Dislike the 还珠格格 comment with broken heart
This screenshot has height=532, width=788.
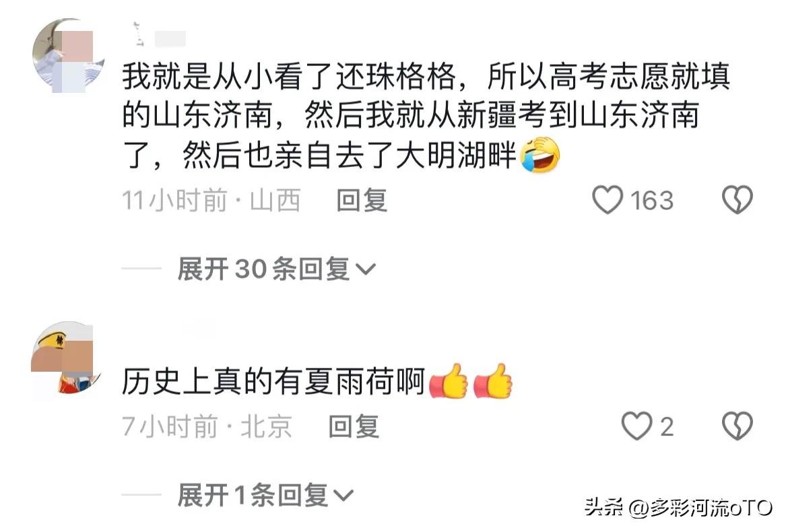(737, 199)
